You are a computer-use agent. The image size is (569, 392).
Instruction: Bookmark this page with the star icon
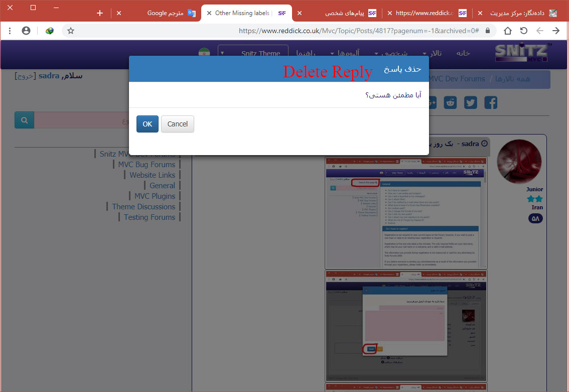tap(71, 31)
